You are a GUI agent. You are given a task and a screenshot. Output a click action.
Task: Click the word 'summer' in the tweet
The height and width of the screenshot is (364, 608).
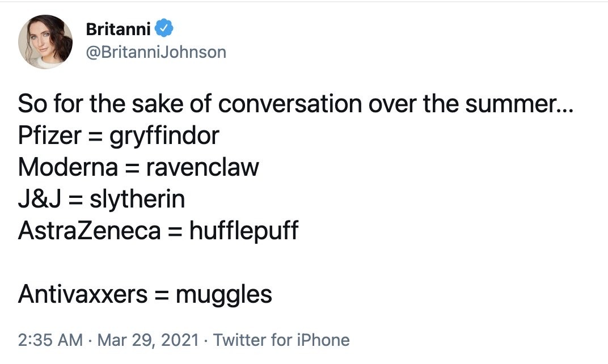(510, 104)
